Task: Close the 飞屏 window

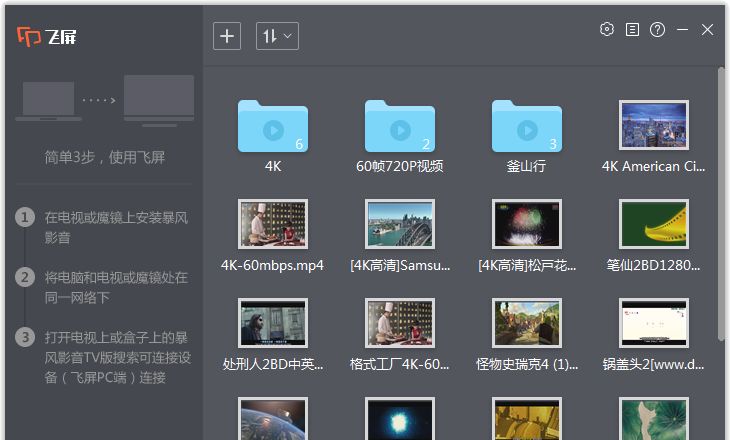Action: click(x=707, y=29)
